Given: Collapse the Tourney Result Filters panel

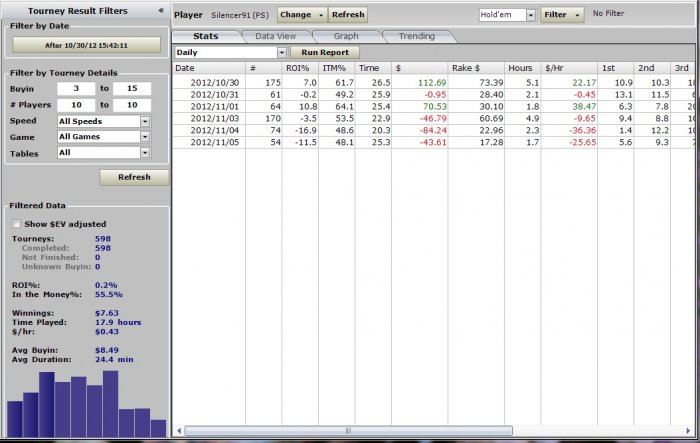Looking at the screenshot, I should click(x=161, y=10).
